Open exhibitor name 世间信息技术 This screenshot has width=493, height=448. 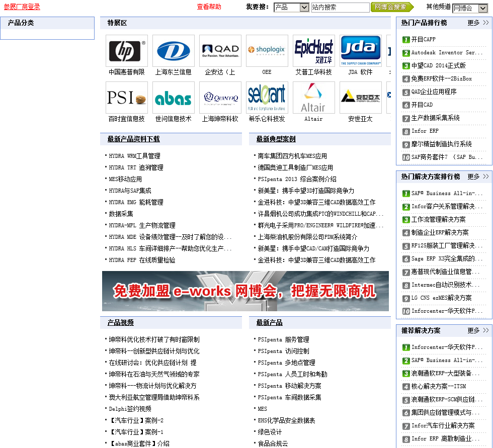174,119
